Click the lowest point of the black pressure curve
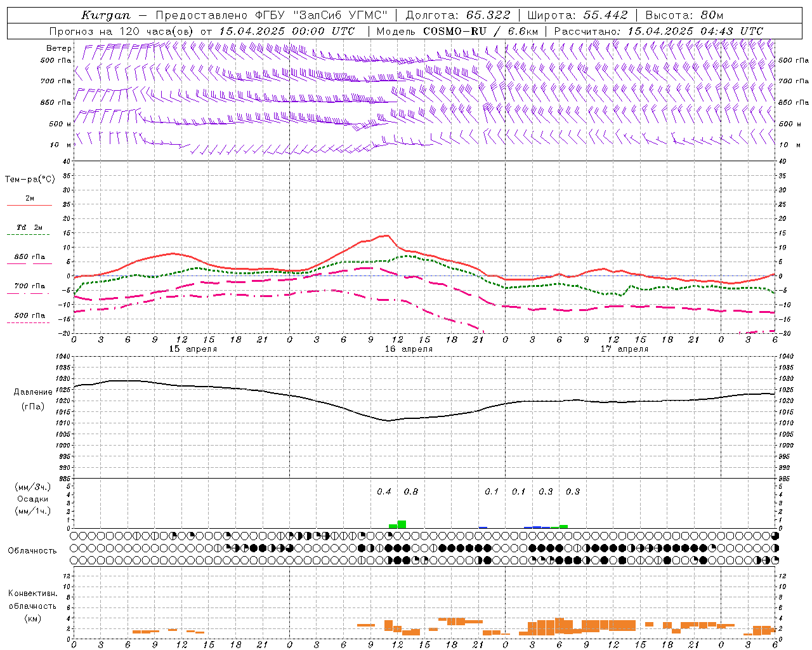Image resolution: width=812 pixels, height=650 pixels. [x=388, y=420]
